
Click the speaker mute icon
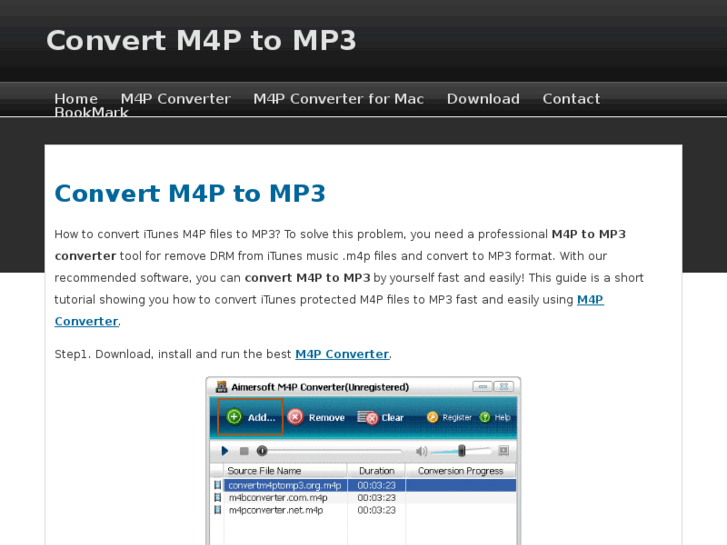421,451
